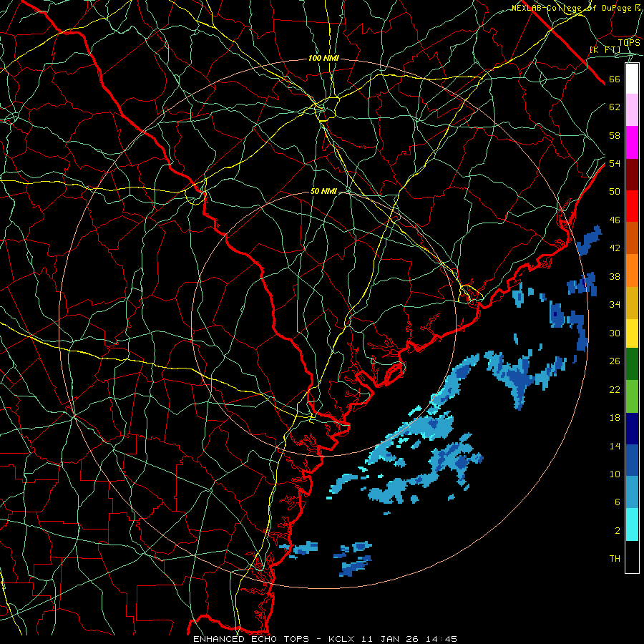Click the light green legend swatch
Image resolution: width=644 pixels, height=644 pixels.
[x=632, y=396]
